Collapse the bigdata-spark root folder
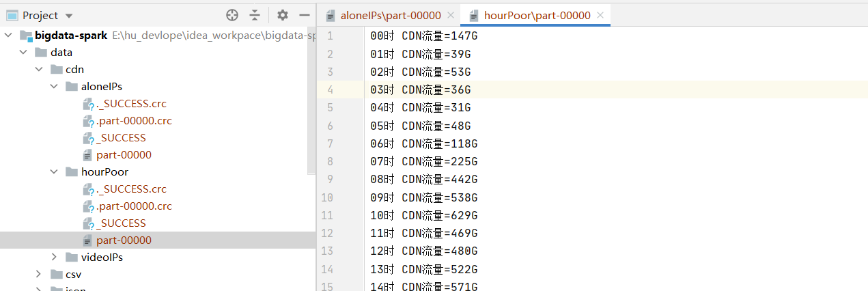This screenshot has width=868, height=291. pyautogui.click(x=8, y=36)
